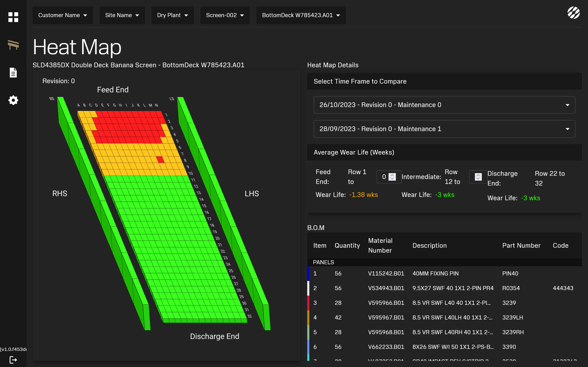Select BOM row with part number R0354
This screenshot has width=588, height=367.
tap(511, 288)
